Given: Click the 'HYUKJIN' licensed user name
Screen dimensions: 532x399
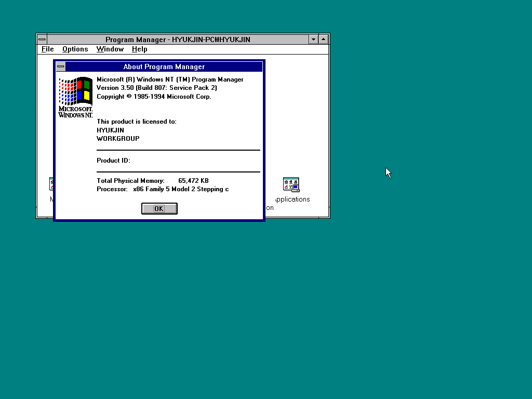Looking at the screenshot, I should pyautogui.click(x=110, y=130).
